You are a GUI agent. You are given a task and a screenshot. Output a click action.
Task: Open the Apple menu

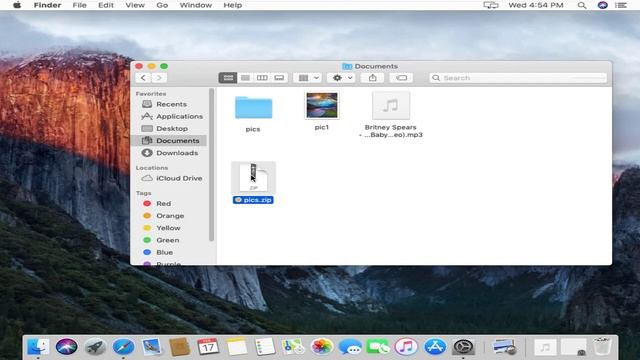click(x=17, y=5)
